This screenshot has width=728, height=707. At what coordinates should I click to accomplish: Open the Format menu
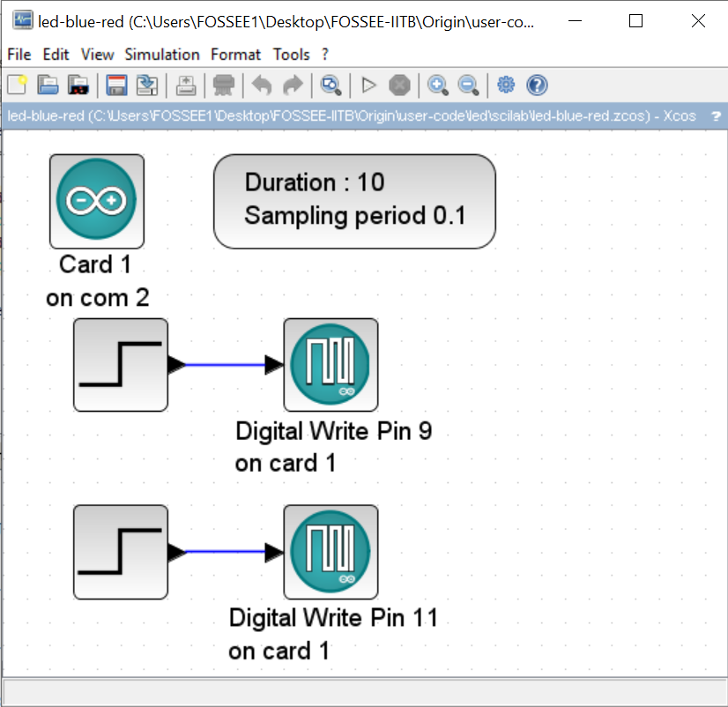(x=235, y=55)
